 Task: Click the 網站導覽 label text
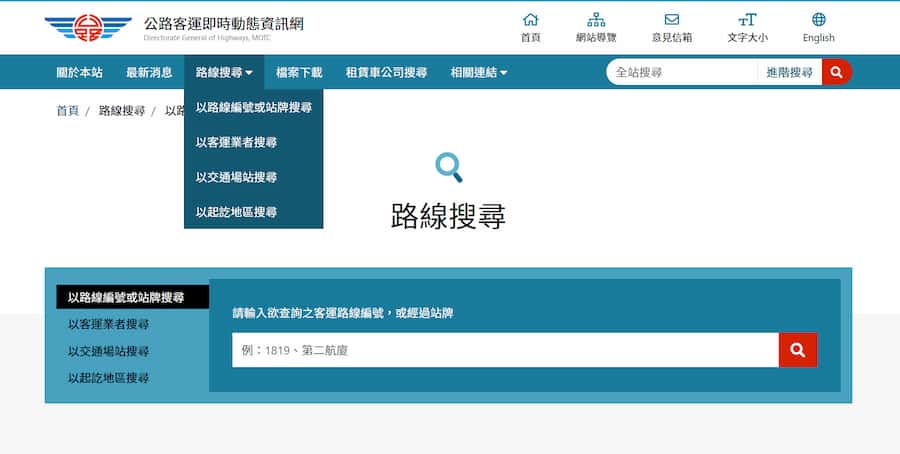[x=596, y=38]
